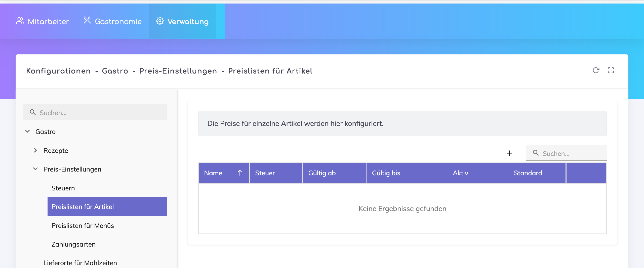Click the people icon beside Mitarbeiter
This screenshot has height=268, width=644.
[20, 21]
